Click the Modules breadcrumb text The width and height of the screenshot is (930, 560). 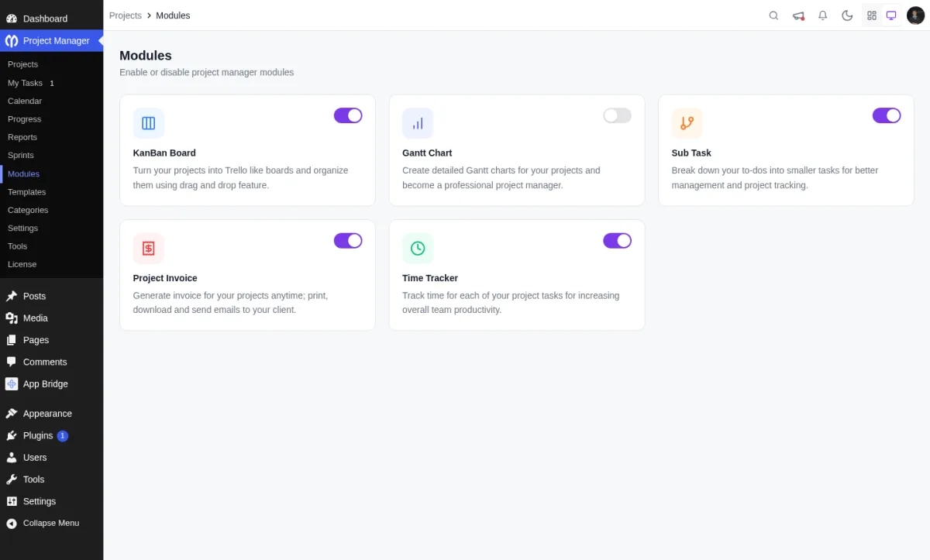coord(173,15)
